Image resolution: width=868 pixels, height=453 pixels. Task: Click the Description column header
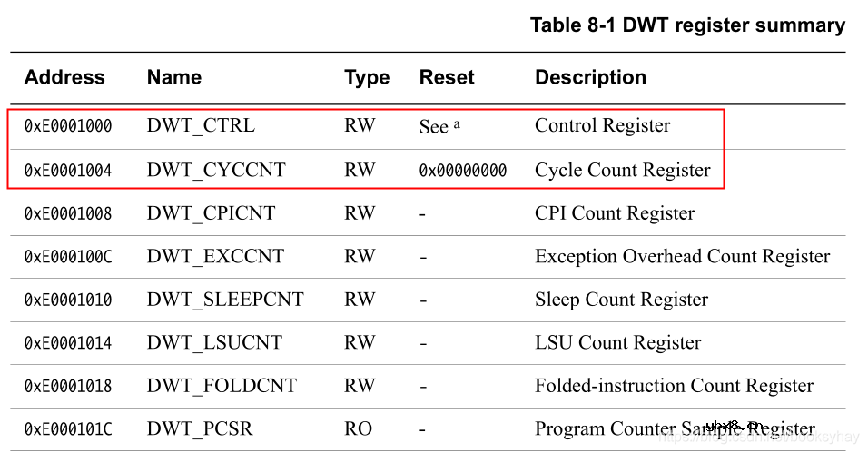[x=590, y=78]
